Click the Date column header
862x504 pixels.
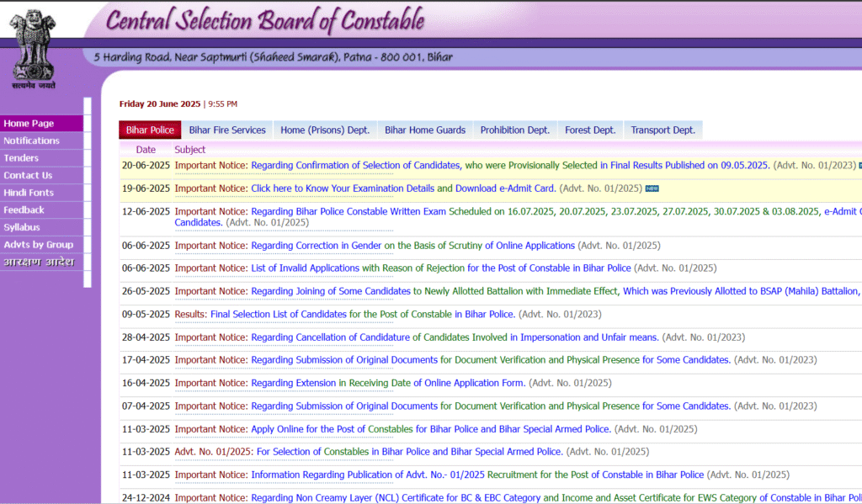146,150
